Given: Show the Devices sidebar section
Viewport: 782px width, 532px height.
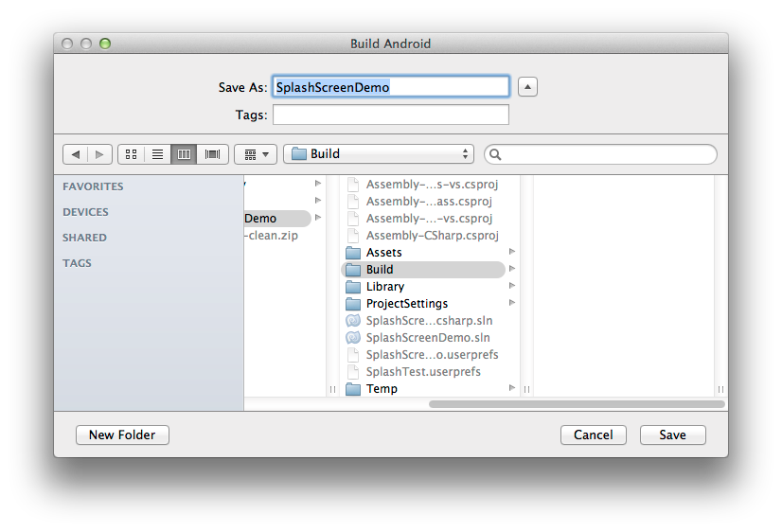Looking at the screenshot, I should pyautogui.click(x=85, y=212).
